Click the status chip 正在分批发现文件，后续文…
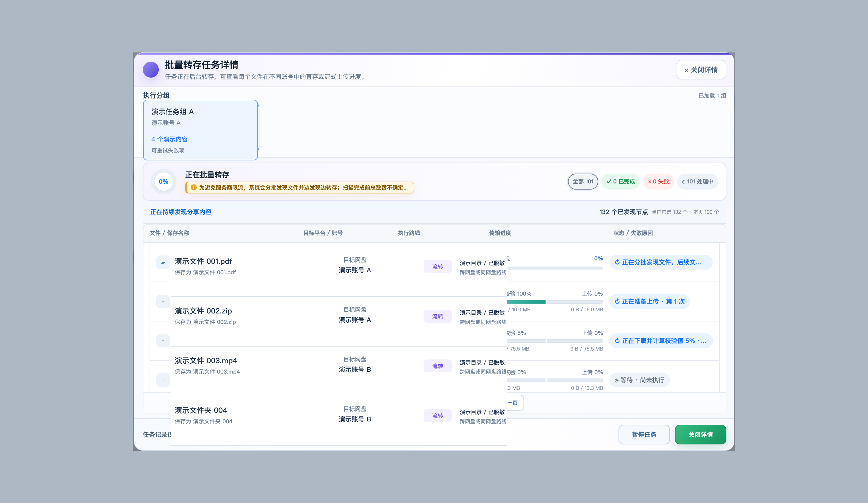868x503 pixels. 661,262
